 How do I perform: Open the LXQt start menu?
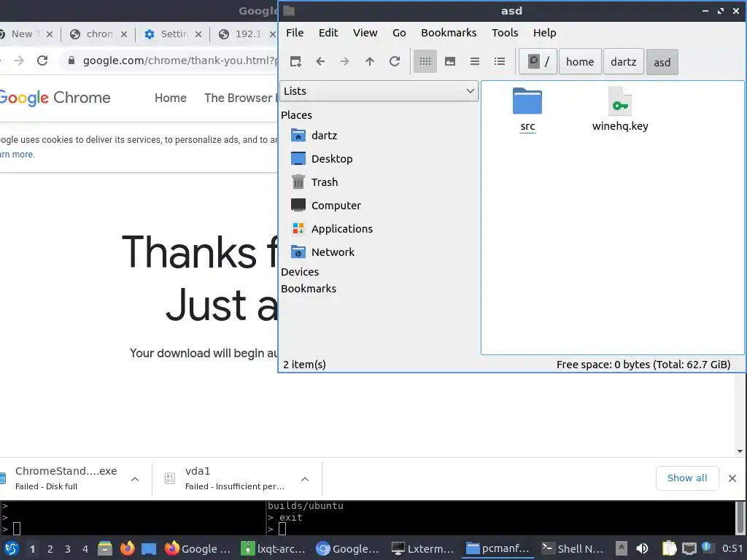point(11,548)
